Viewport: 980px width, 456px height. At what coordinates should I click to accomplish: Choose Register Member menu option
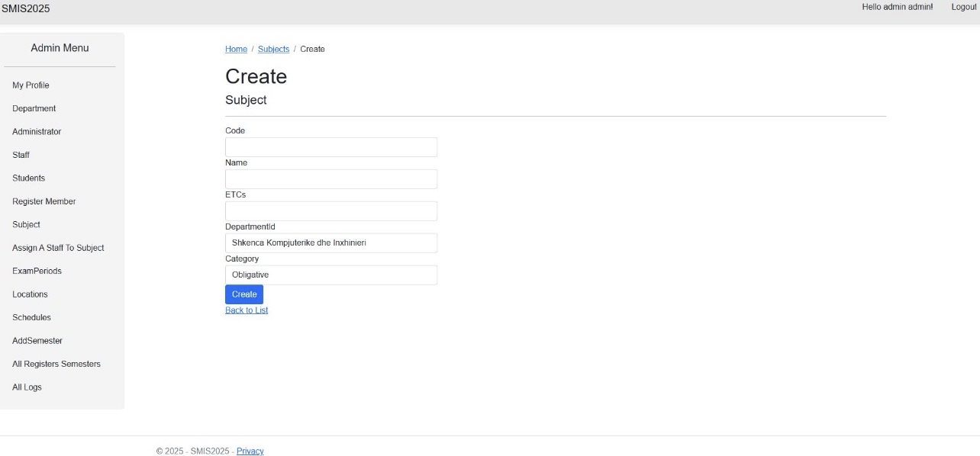click(44, 201)
